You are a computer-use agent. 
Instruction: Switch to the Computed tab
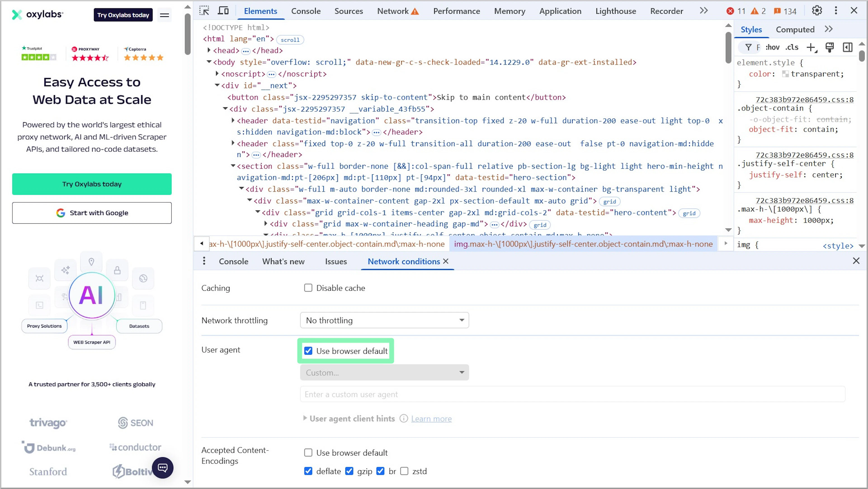795,30
